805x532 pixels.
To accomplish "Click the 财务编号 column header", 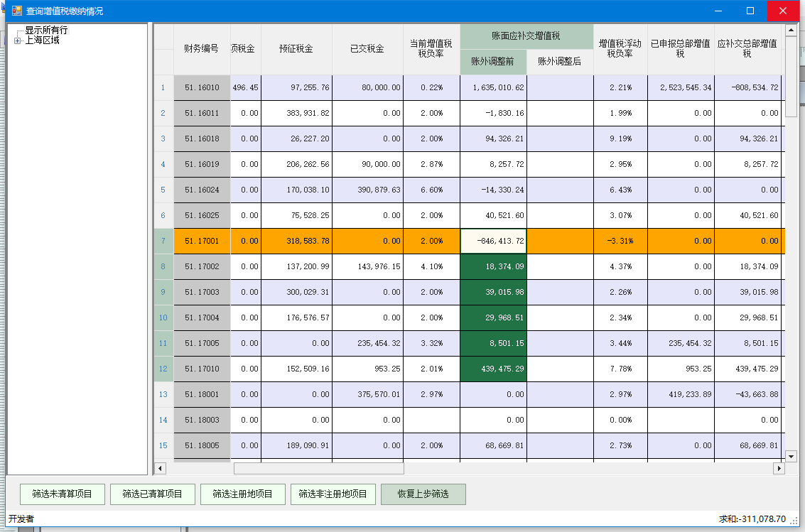I will point(202,49).
